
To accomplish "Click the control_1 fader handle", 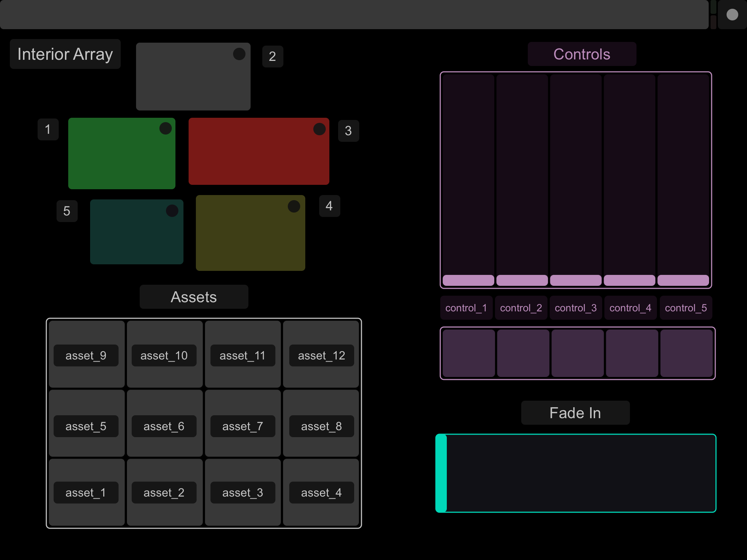I will coord(468,280).
